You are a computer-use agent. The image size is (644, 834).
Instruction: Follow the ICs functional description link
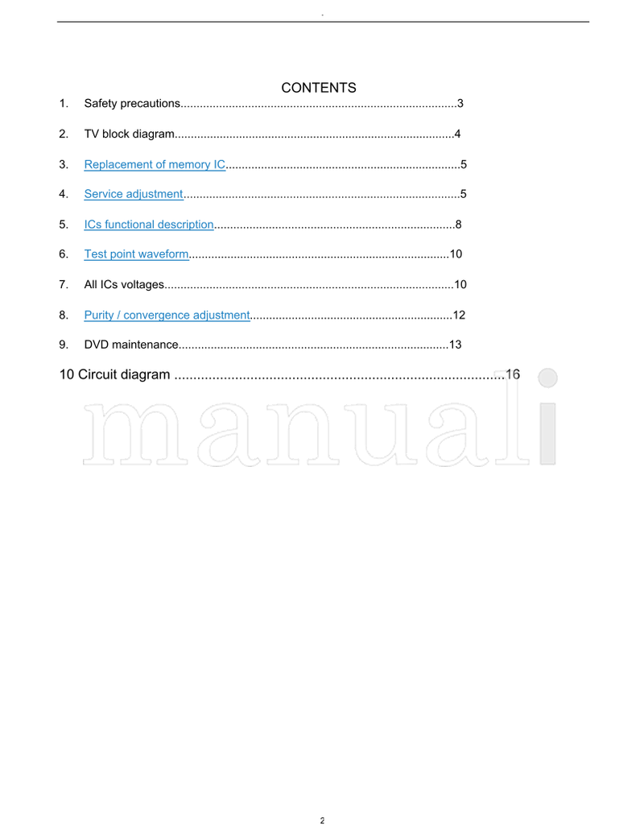tap(149, 225)
